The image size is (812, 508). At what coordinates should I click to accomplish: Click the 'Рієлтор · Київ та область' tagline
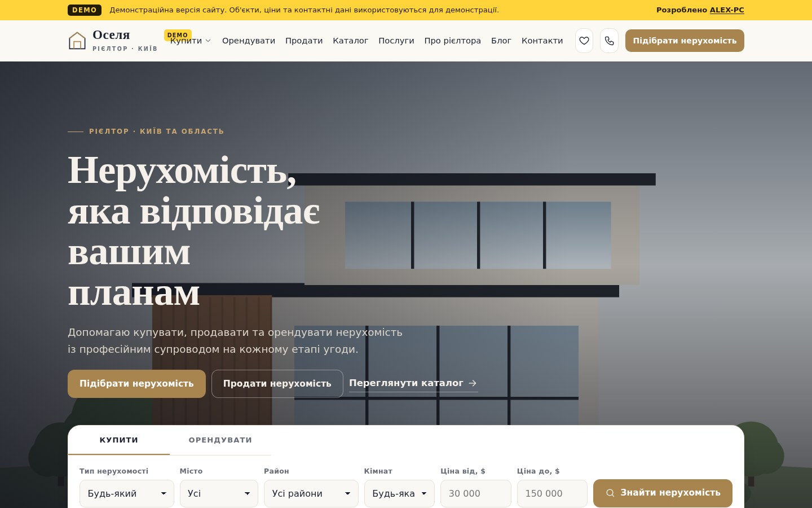pos(157,132)
